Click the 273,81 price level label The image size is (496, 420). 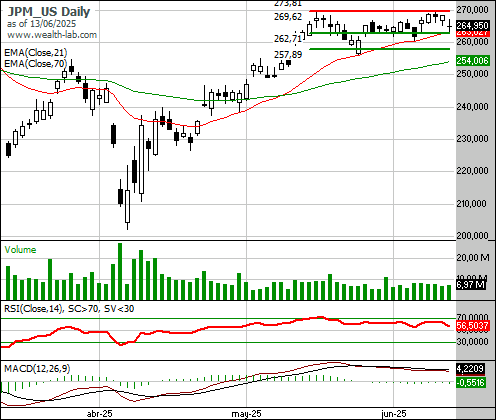(x=288, y=3)
